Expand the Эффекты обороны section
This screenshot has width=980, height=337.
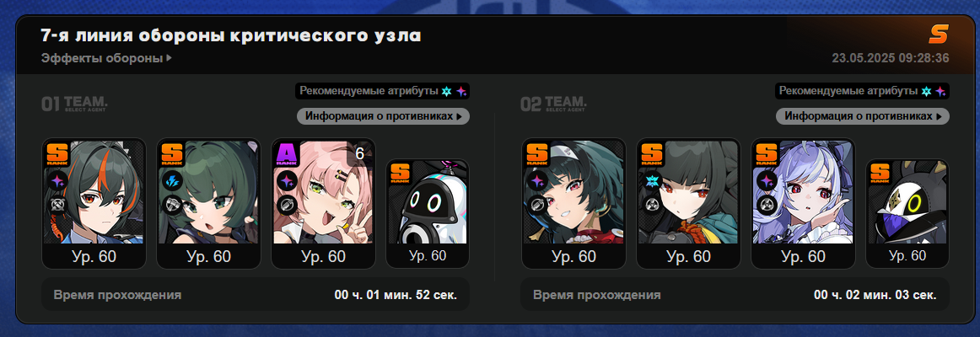point(106,58)
